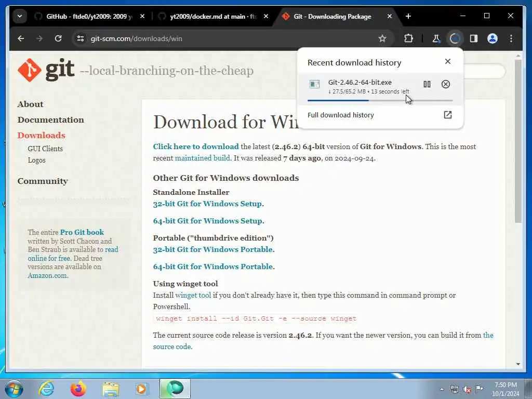
Task: Go back to previous page
Action: pyautogui.click(x=21, y=38)
